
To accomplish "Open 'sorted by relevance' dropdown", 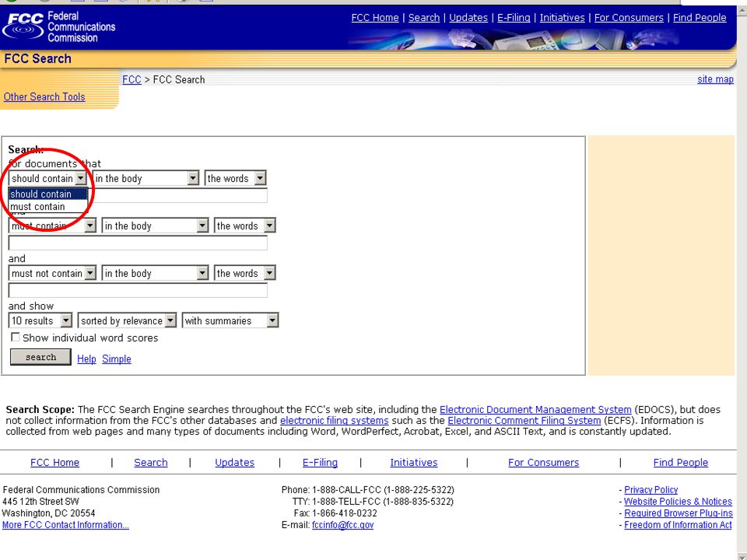I will [x=127, y=320].
